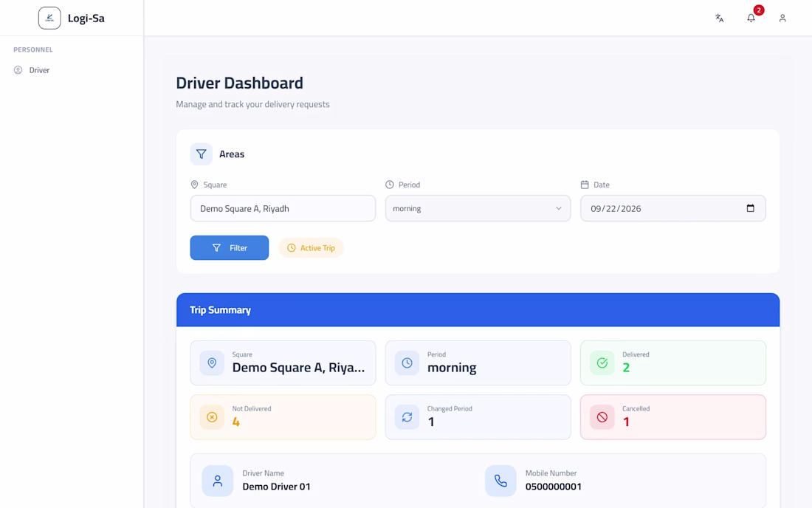Click the Date field showing 09/22/2026

point(673,208)
